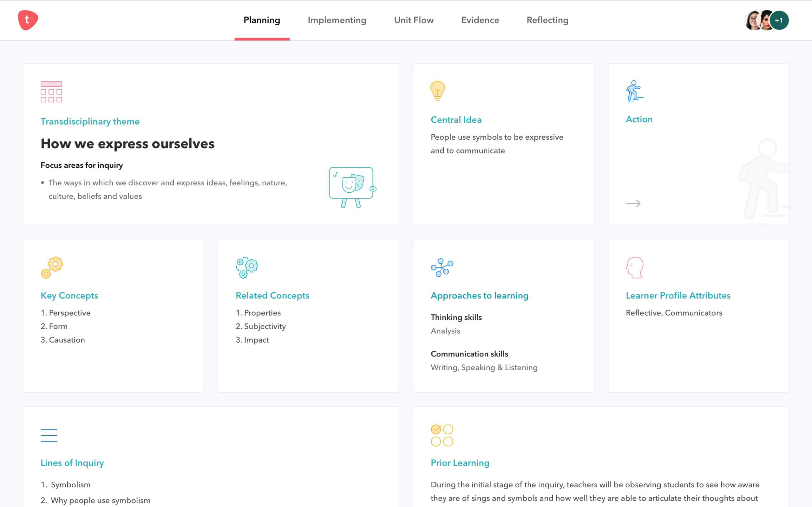Switch to the Implementing tab
The height and width of the screenshot is (507, 812).
(x=337, y=20)
